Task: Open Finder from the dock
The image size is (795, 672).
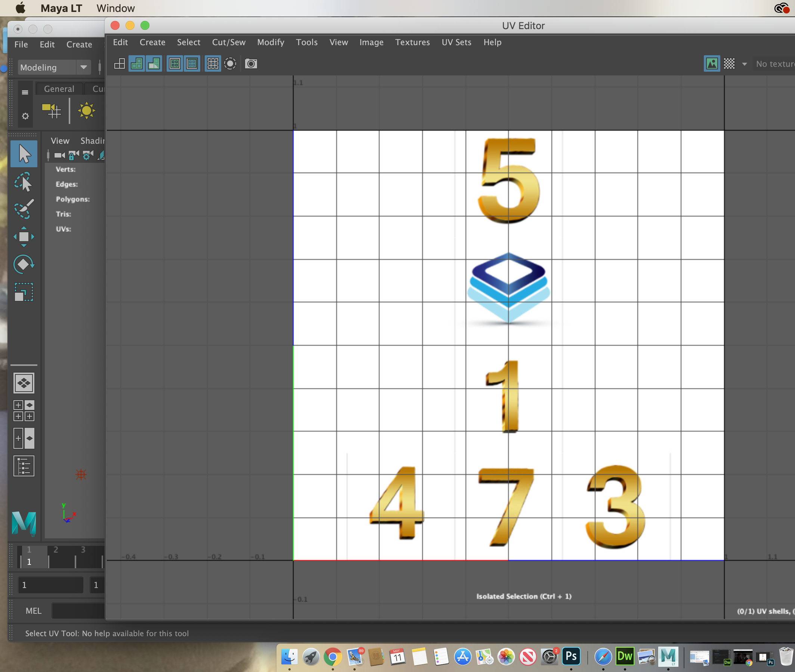Action: [289, 656]
